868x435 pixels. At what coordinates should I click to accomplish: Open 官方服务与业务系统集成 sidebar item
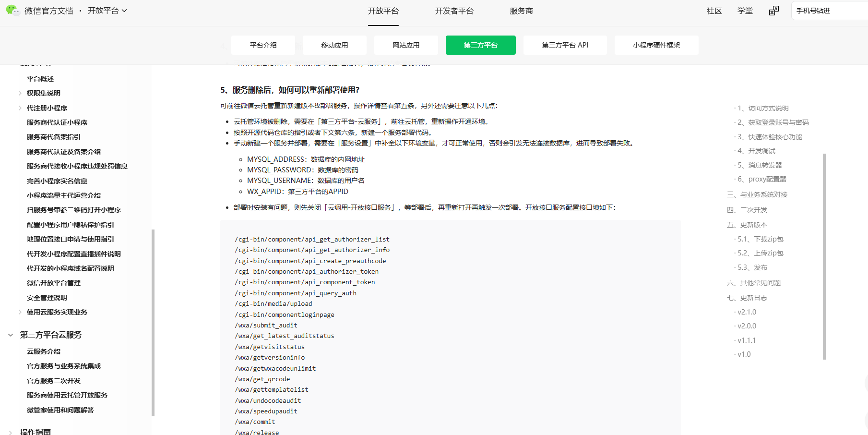64,366
